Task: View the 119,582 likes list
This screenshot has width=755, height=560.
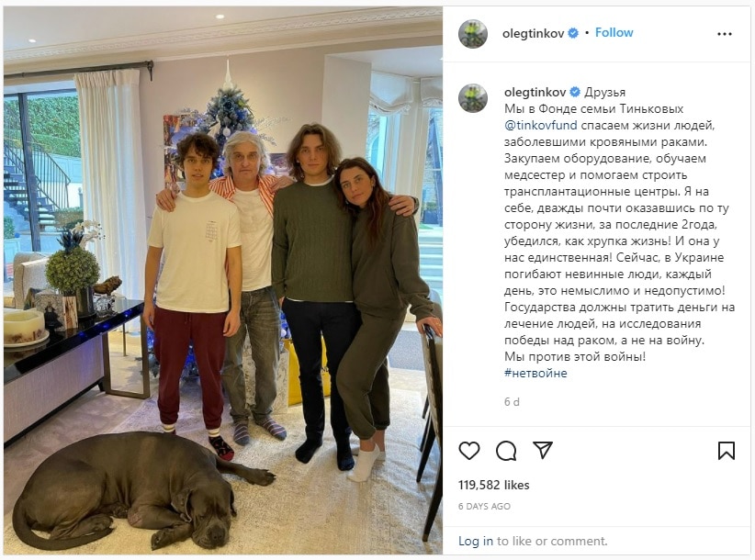Action: click(x=493, y=485)
